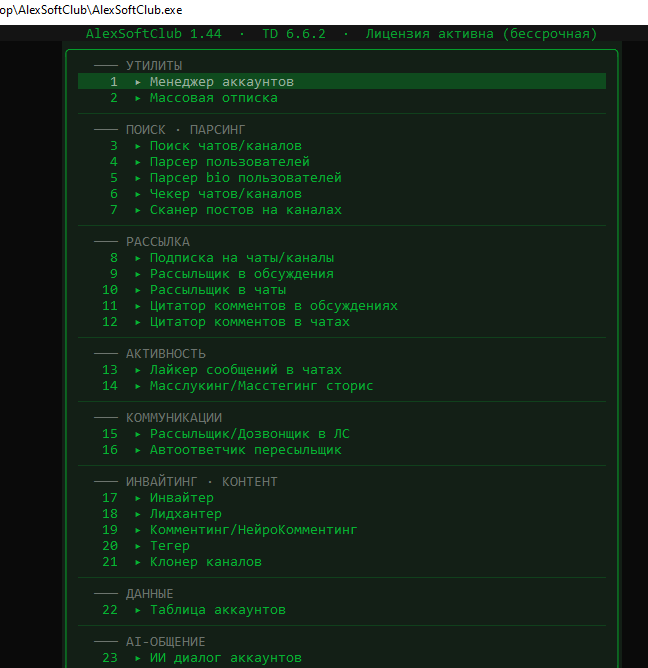Viewport: 648px width, 668px height.
Task: Click the AI-ОБЩЕНИЕ section header
Action: pos(166,642)
